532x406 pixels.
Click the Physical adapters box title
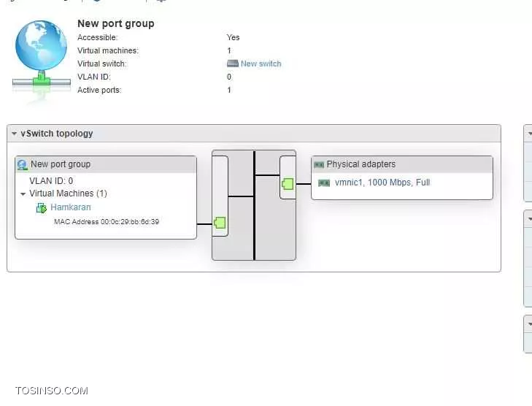(x=361, y=165)
